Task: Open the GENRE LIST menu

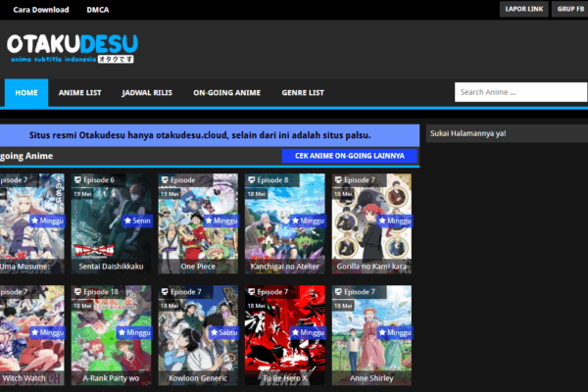Action: pyautogui.click(x=303, y=93)
